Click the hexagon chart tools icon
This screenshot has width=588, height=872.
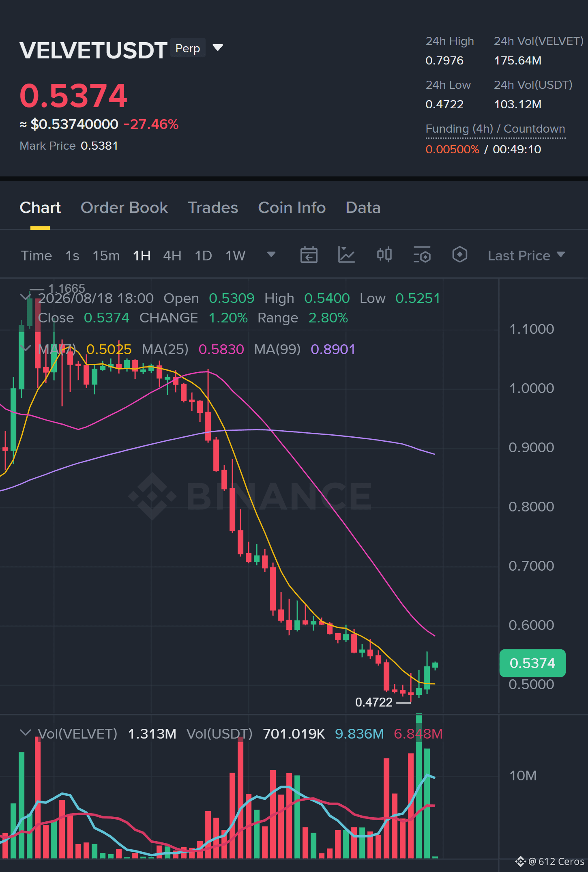click(459, 255)
